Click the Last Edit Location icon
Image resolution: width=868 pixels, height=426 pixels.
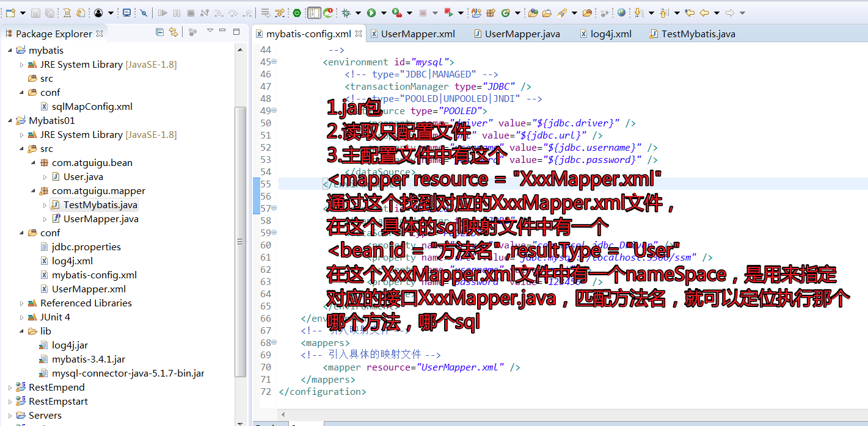689,13
